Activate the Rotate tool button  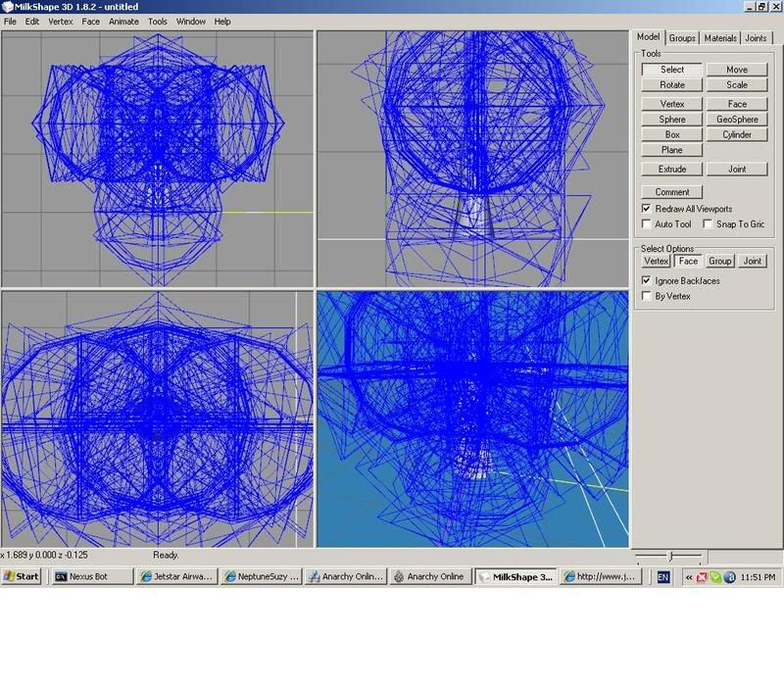[670, 85]
